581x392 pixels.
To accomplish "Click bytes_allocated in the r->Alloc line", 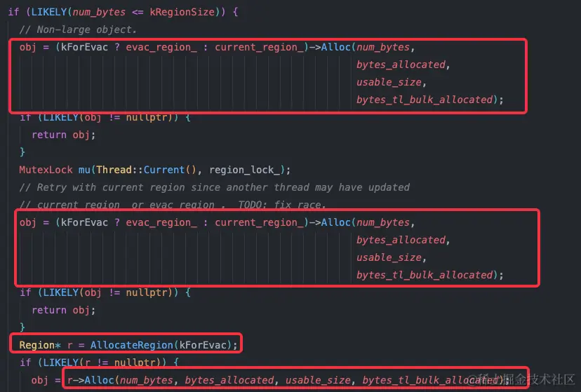I will click(x=229, y=380).
